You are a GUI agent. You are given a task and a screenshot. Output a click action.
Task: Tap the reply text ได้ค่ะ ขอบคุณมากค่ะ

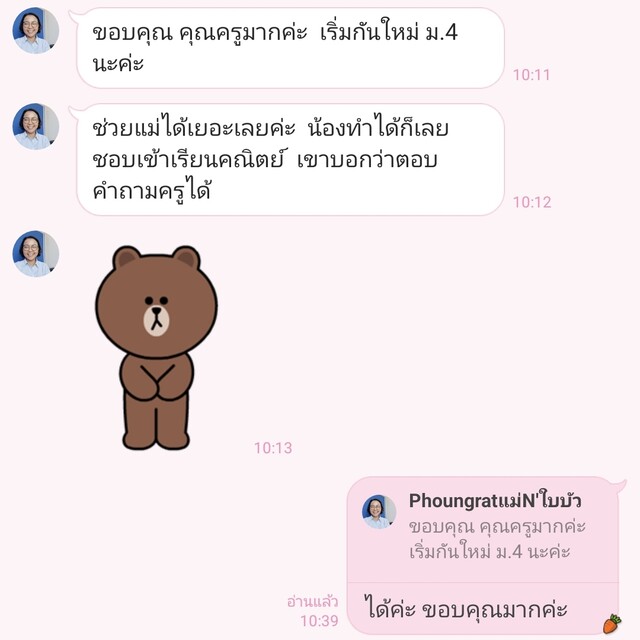[x=466, y=609]
